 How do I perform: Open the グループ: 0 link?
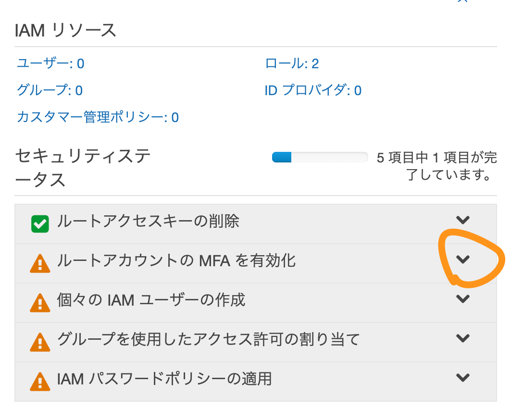(x=50, y=90)
